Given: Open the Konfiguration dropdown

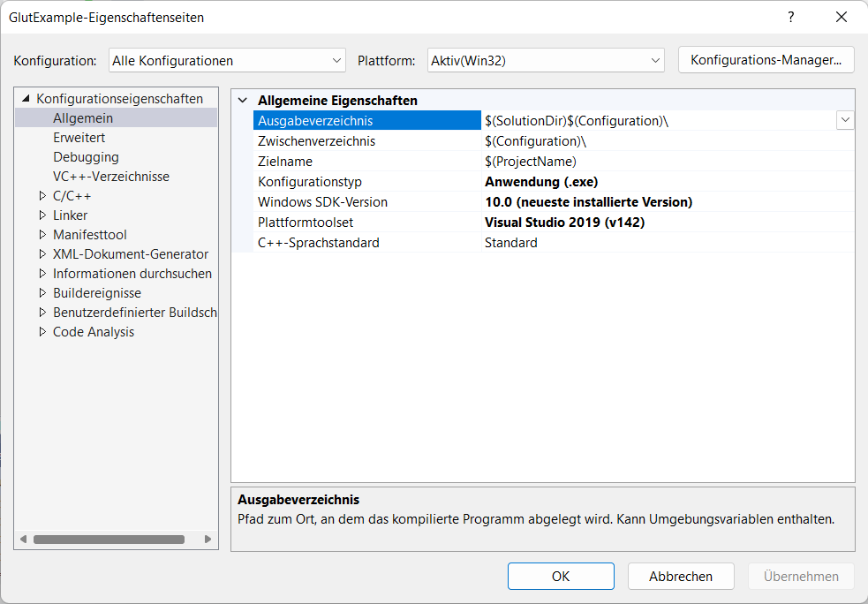Looking at the screenshot, I should pos(227,60).
